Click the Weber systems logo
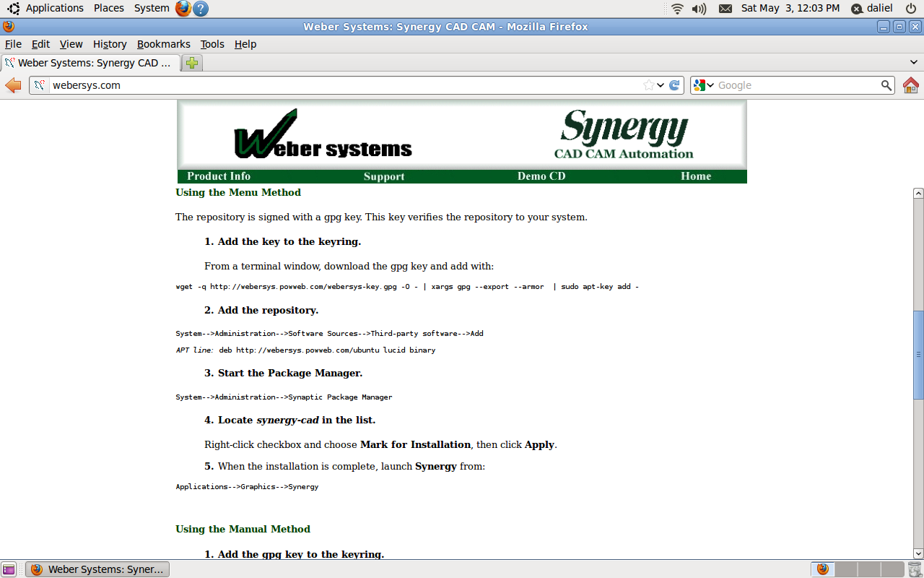 pos(323,134)
